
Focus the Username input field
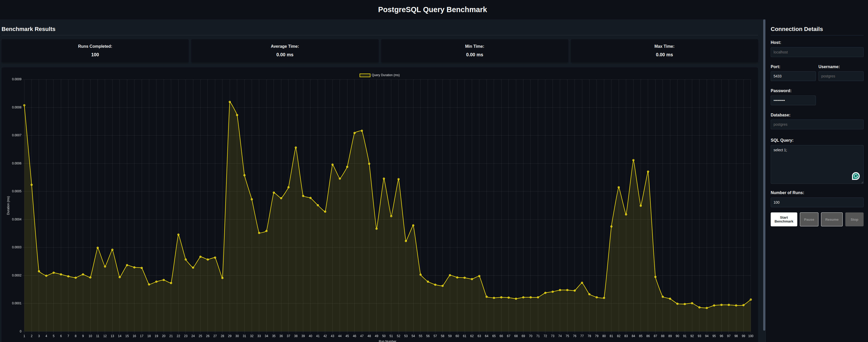pyautogui.click(x=841, y=76)
